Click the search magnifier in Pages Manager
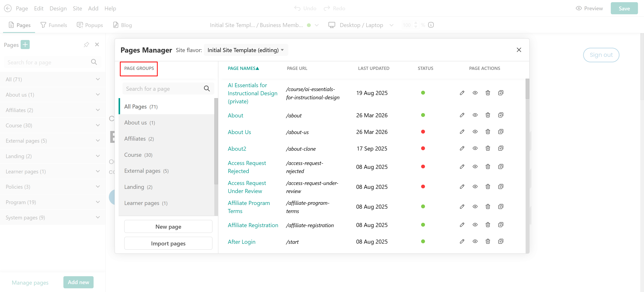This screenshot has width=644, height=292. (206, 89)
